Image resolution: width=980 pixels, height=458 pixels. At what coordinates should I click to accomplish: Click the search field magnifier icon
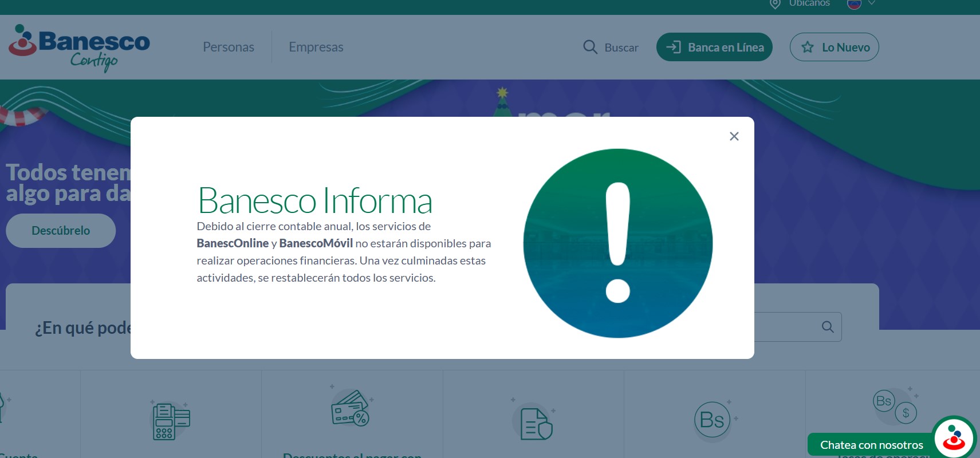pyautogui.click(x=828, y=327)
